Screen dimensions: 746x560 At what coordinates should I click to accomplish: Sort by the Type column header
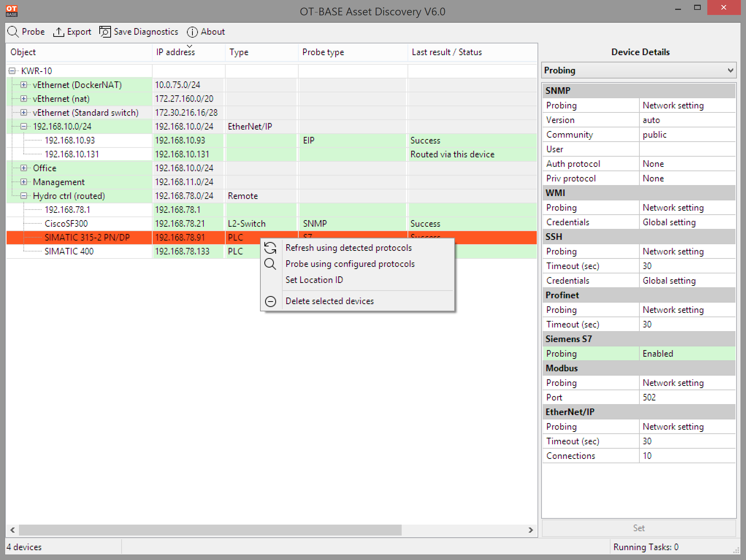click(262, 52)
